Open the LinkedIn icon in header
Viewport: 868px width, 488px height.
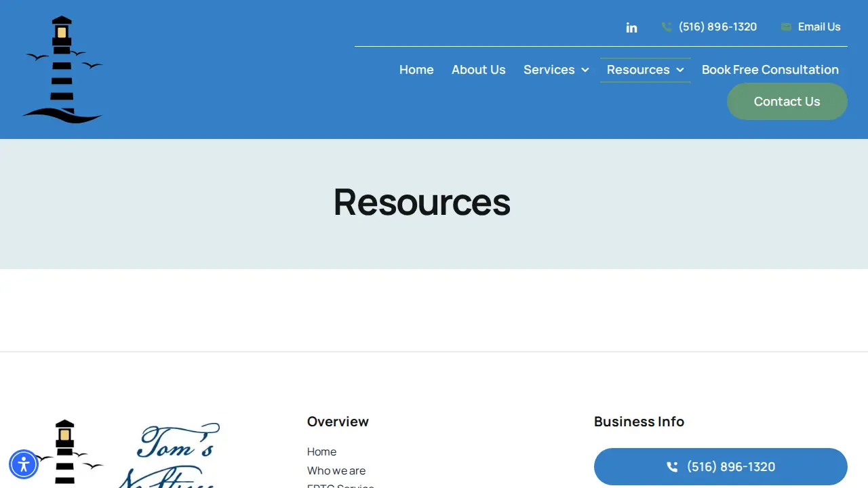coord(631,27)
